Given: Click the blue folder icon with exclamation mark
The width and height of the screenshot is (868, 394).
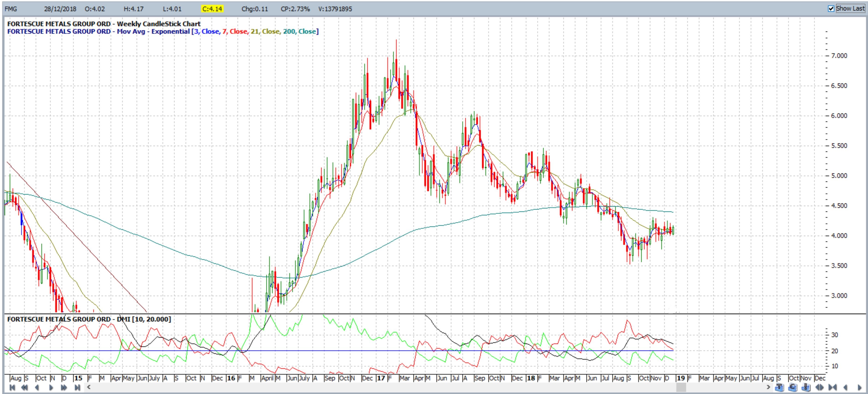Looking at the screenshot, I should 806,387.
